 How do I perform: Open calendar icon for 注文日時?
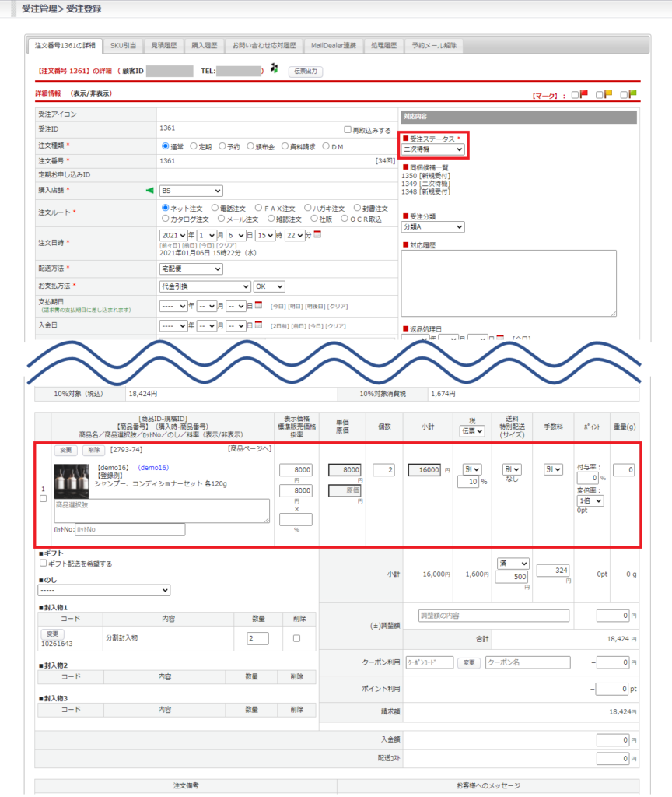pos(317,234)
